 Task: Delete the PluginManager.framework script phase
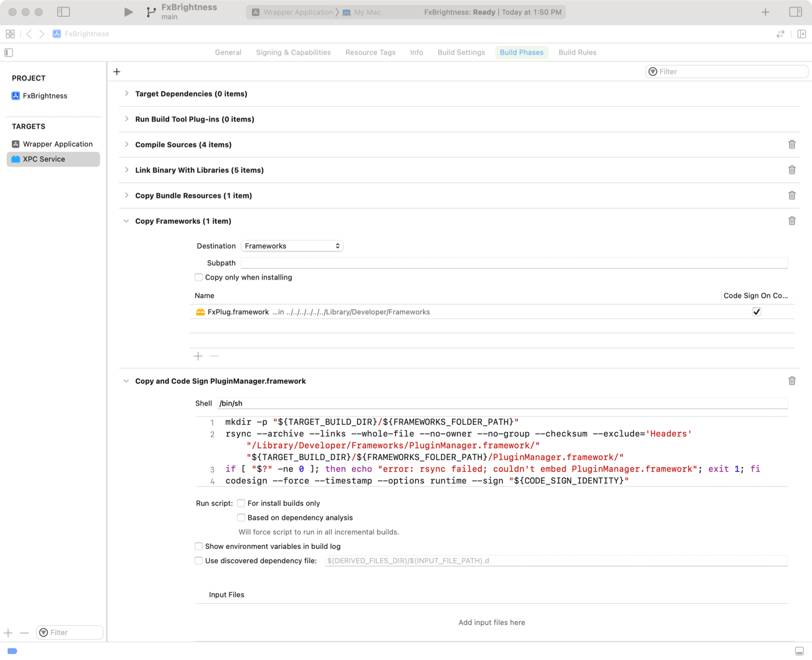(792, 381)
